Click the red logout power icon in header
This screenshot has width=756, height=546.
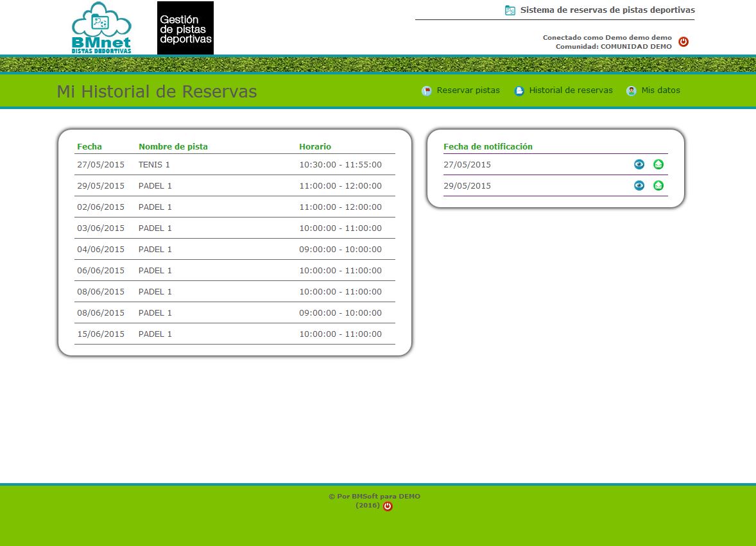click(x=683, y=42)
